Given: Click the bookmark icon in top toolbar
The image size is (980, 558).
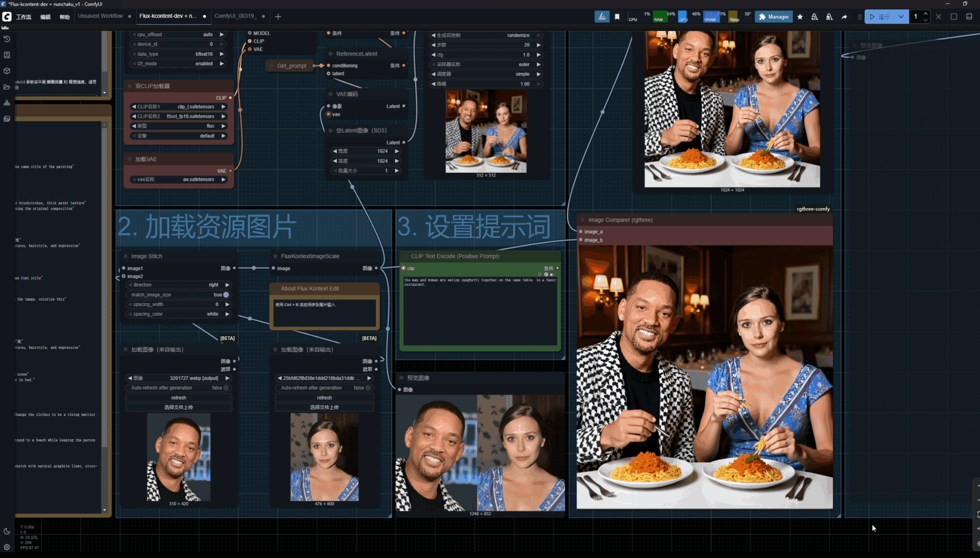Looking at the screenshot, I should coord(617,17).
